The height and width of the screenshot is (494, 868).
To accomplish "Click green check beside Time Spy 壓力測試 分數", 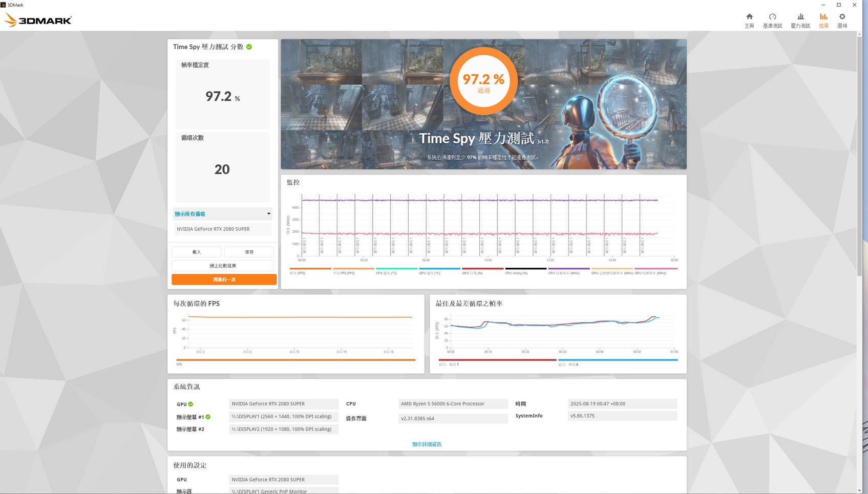I will [x=249, y=47].
